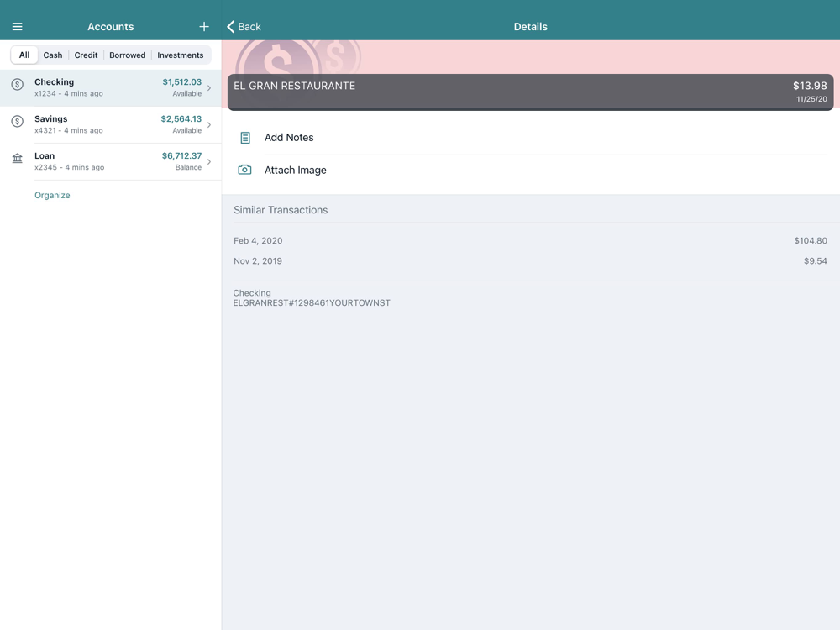This screenshot has height=630, width=840.
Task: Click the $6,712.37 Loan balance
Action: [181, 156]
